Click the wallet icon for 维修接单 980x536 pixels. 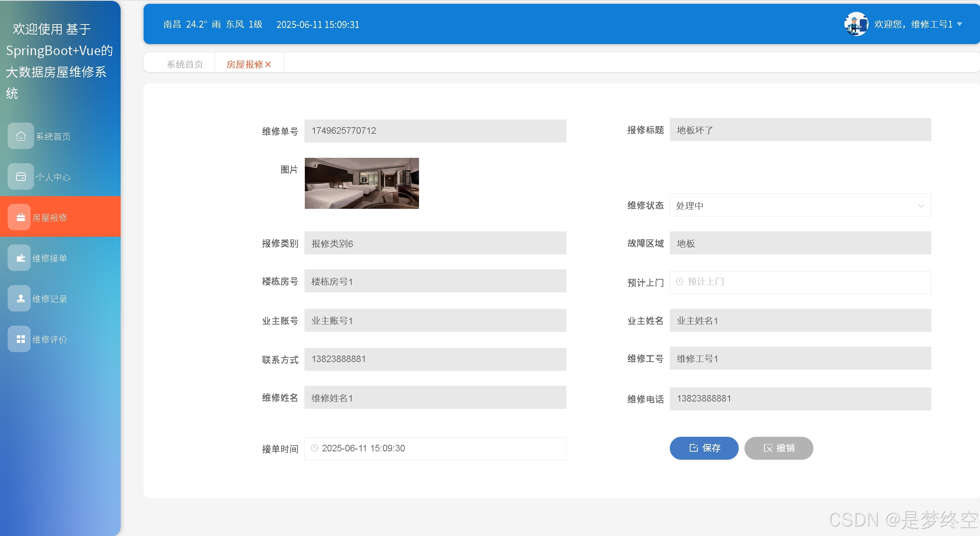tap(21, 258)
